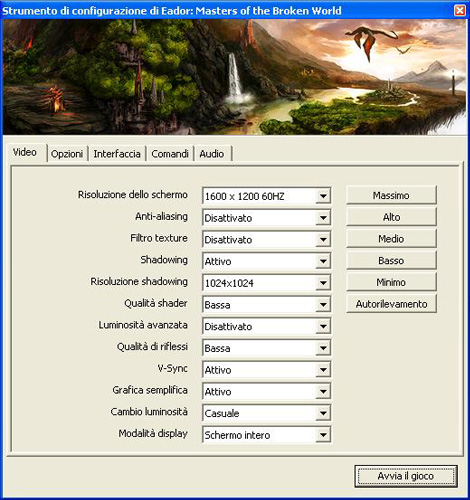This screenshot has height=500, width=470.
Task: Open the Risoluzione dello schermo dropdown
Action: (267, 196)
